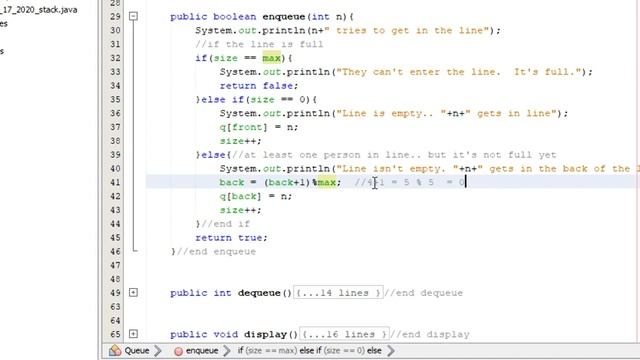Click the arrow at end of breadcrumb
The height and width of the screenshot is (360, 640).
391,351
